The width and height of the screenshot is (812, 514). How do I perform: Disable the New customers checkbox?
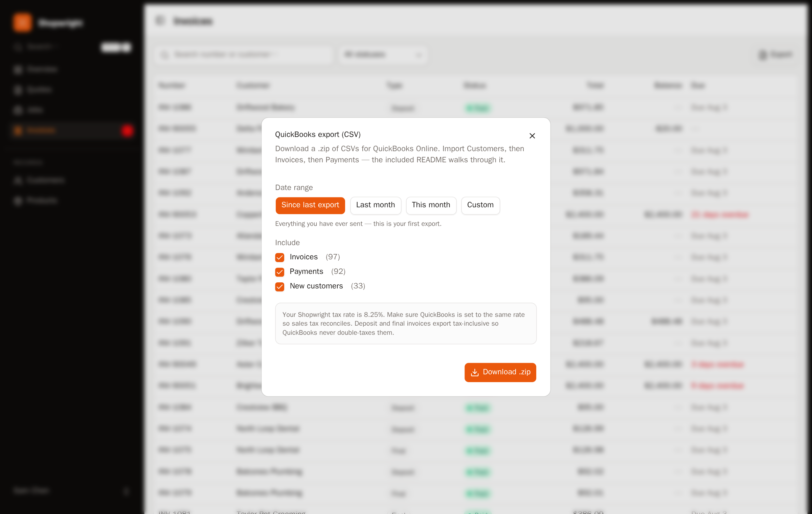click(279, 286)
